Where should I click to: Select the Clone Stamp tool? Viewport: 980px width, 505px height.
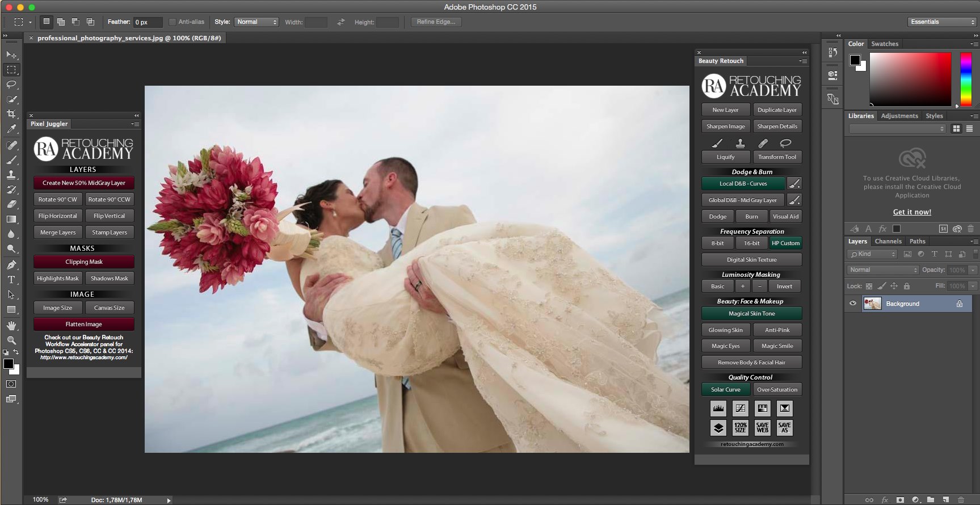11,175
